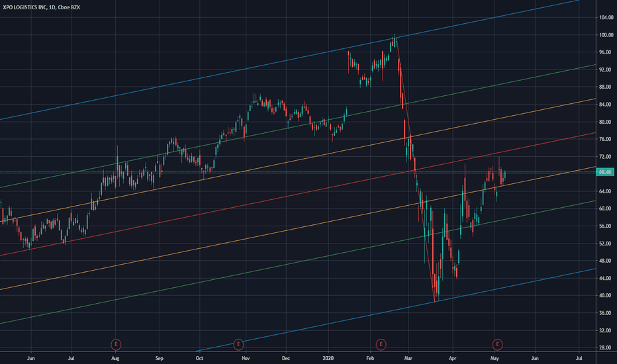Click the 52.00 price axis label
Image resolution: width=617 pixels, height=364 pixels.
[x=606, y=244]
